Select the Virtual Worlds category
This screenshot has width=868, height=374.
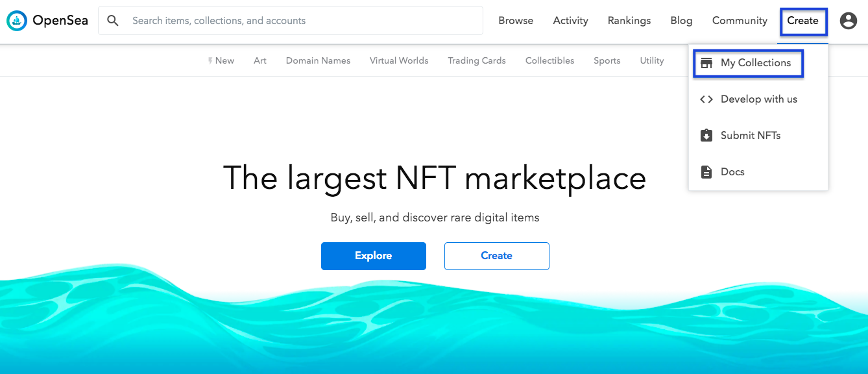pos(398,60)
